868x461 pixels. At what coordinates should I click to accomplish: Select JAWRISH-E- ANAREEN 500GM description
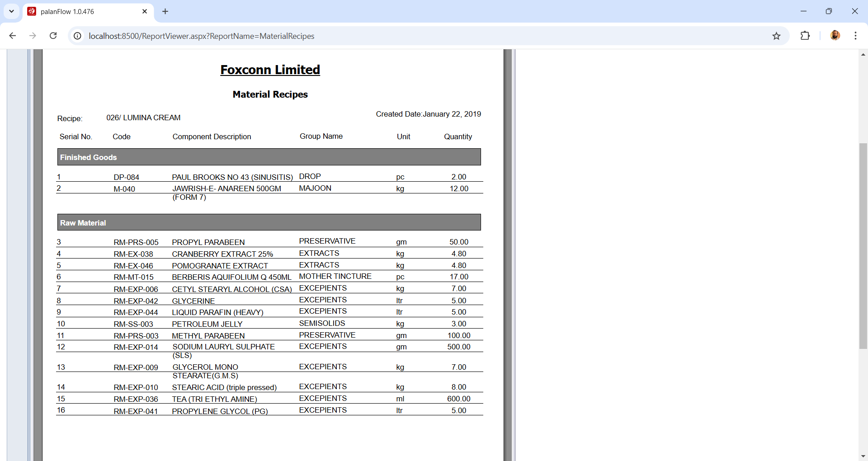coord(226,193)
